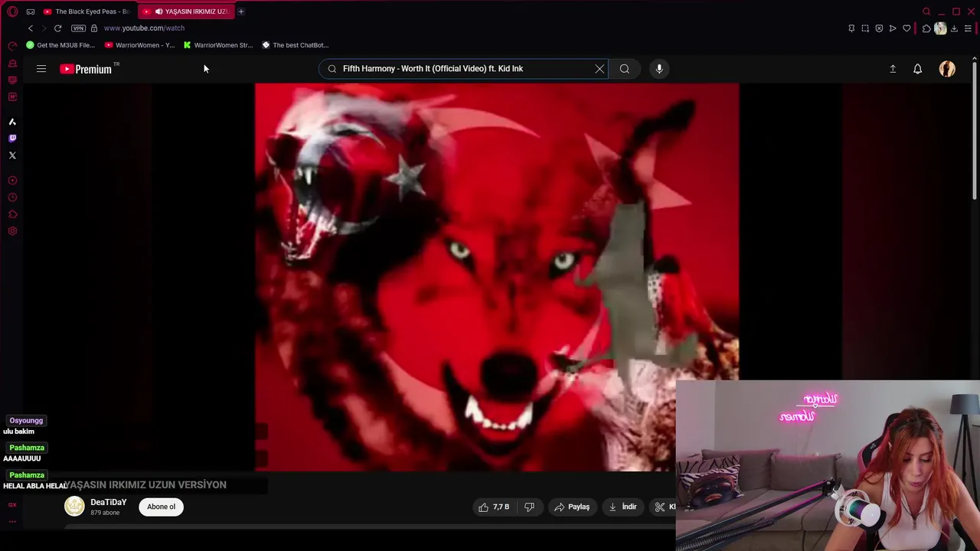
Task: Switch to The Black Eyed Peas tab
Action: 87,11
